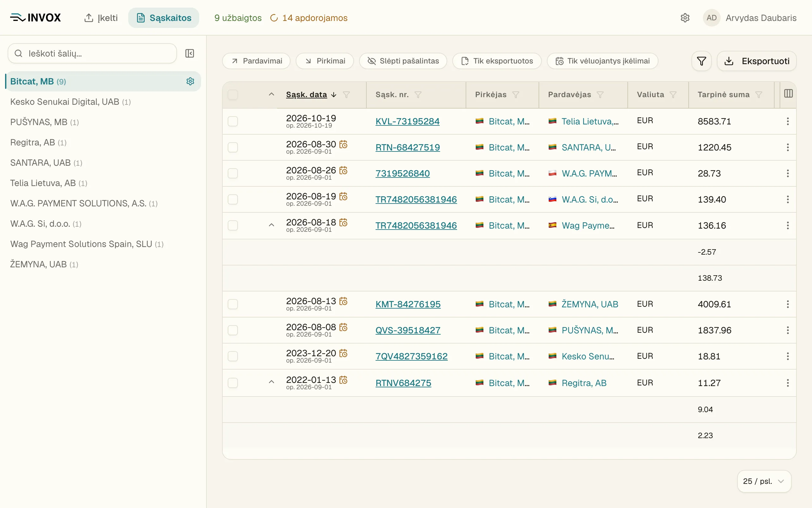Open row menu for invoice RTNV684275
812x508 pixels.
coord(788,383)
